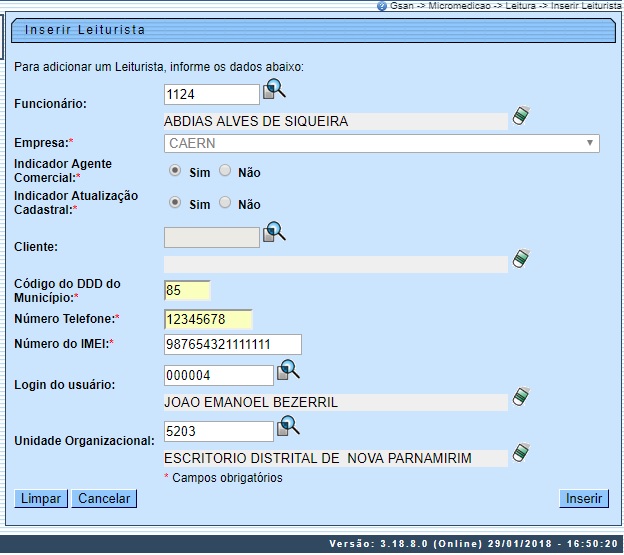Click the ABDIAS ALVES DE SIQUEIRA name field

point(336,121)
